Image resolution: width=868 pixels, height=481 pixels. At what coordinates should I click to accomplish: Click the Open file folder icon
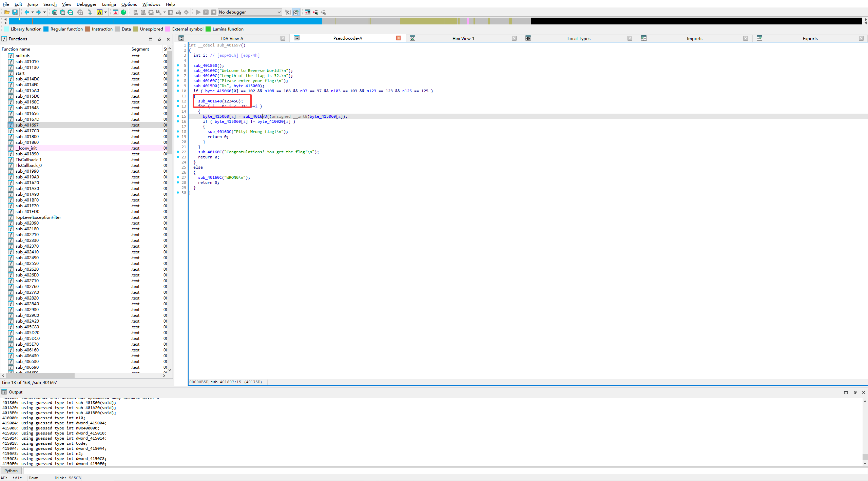pos(7,12)
